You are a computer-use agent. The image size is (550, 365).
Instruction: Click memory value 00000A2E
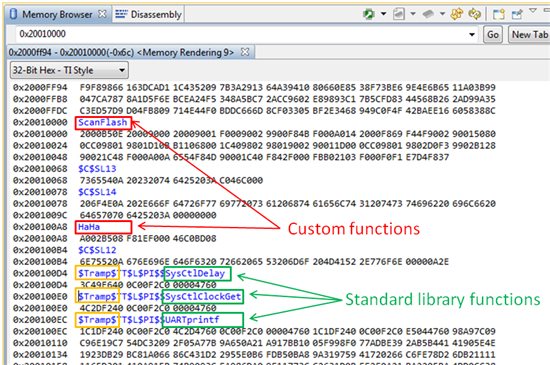click(x=427, y=262)
